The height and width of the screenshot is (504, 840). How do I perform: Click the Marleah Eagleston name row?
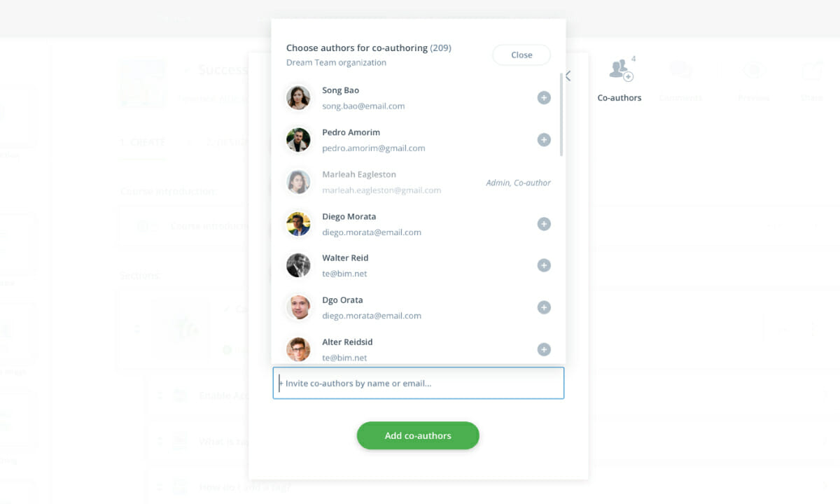click(419, 182)
